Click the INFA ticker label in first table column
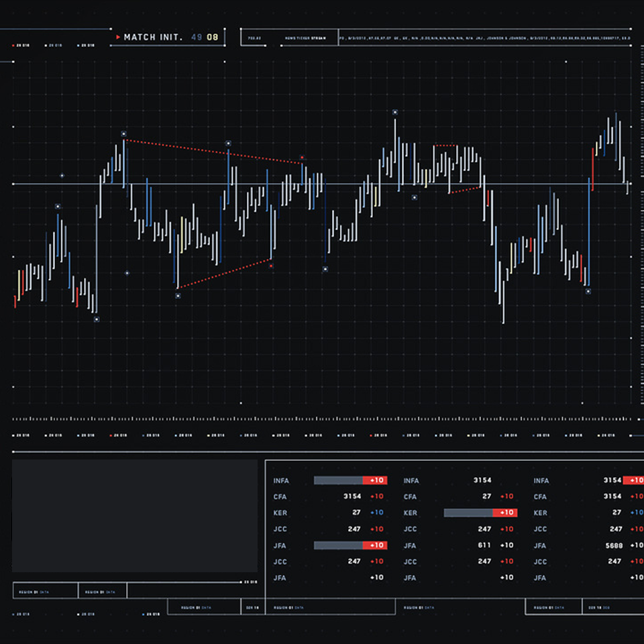 pyautogui.click(x=281, y=480)
